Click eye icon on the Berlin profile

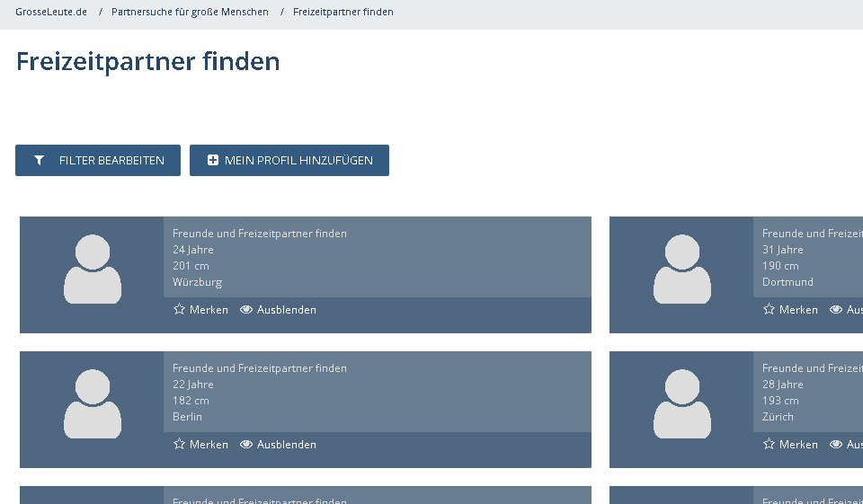click(x=246, y=444)
